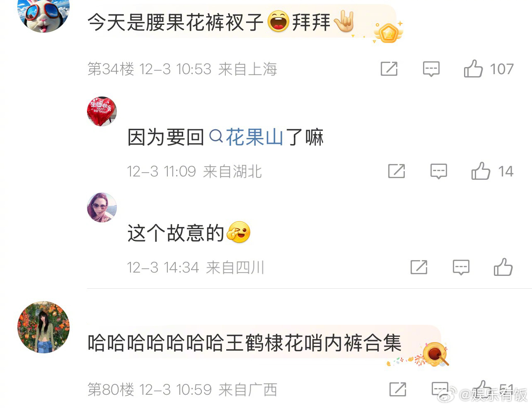Repost the Sichuan reply
The height and width of the screenshot is (408, 532).
[x=419, y=267]
